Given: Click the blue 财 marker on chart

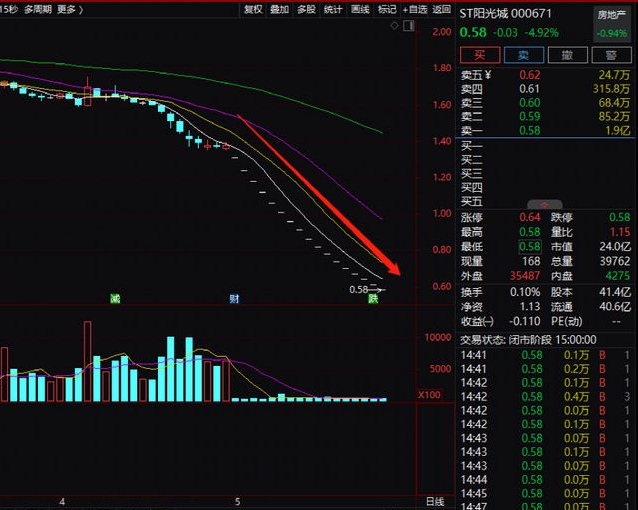Looking at the screenshot, I should tap(234, 299).
